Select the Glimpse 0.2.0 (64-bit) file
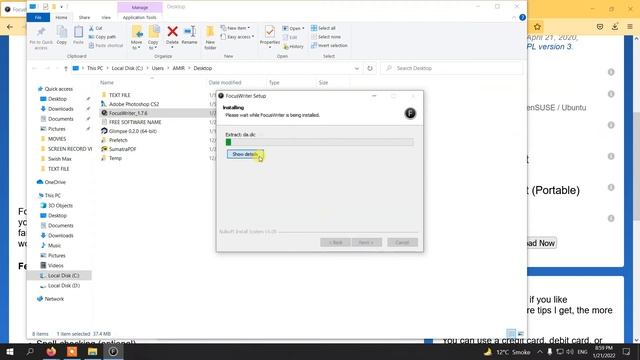Viewport: 640px width, 360px height. [133, 131]
